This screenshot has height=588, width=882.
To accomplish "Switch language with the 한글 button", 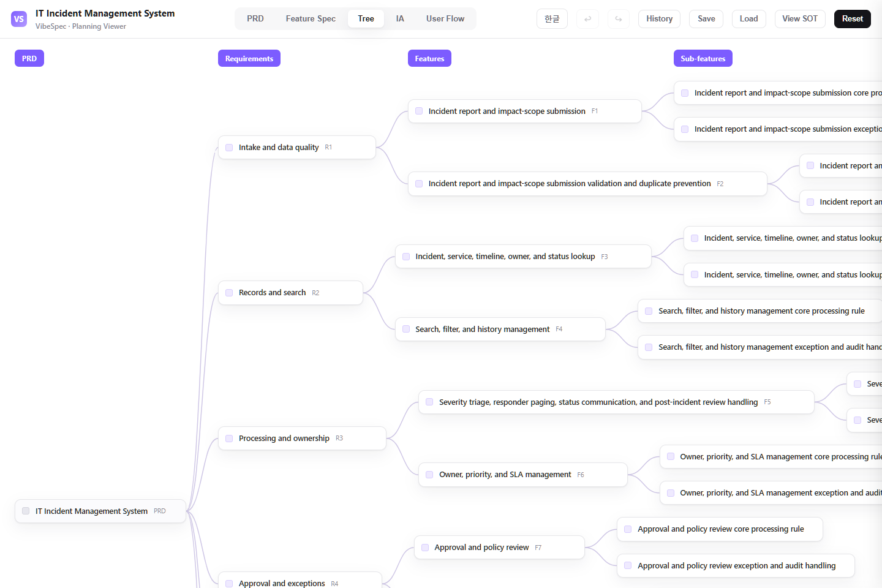I will pos(552,19).
